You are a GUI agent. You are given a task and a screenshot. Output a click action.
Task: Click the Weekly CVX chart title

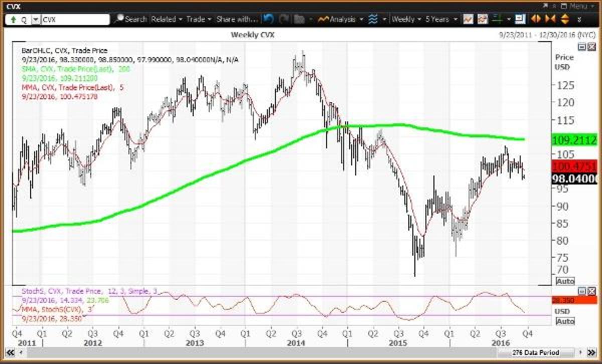point(252,35)
